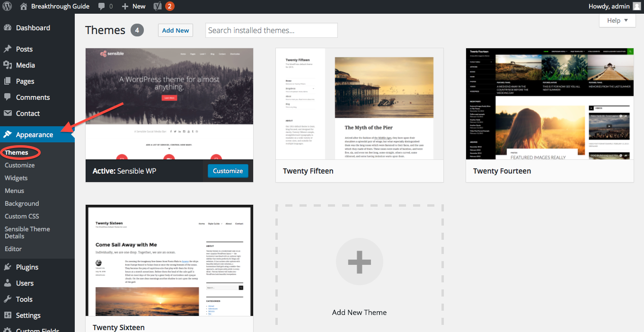Expand the Help dropdown
This screenshot has height=332, width=644.
[617, 20]
